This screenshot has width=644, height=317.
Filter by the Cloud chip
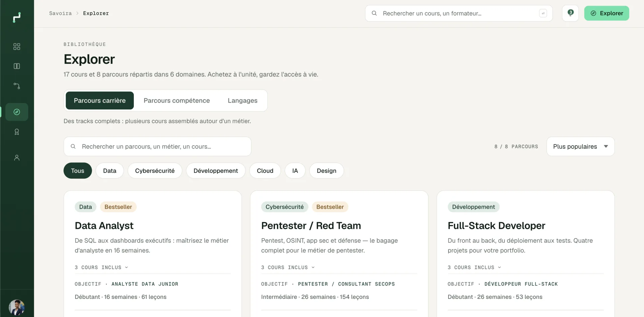point(265,171)
